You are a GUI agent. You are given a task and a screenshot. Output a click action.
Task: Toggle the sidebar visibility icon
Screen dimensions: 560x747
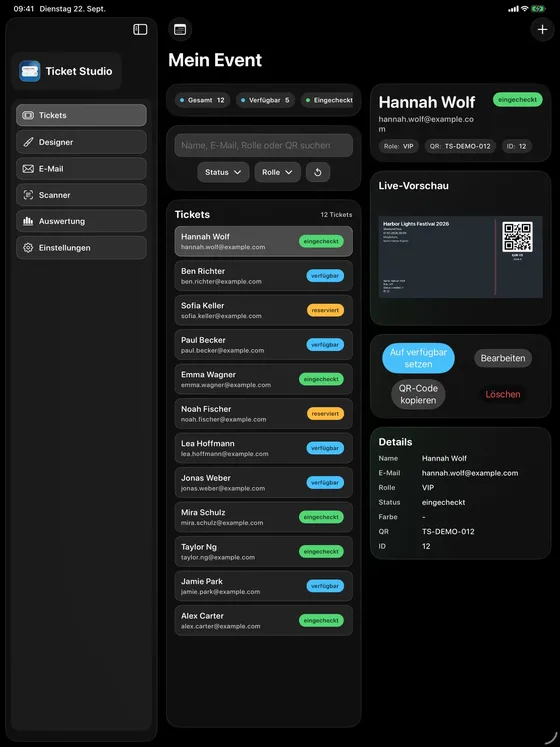[140, 30]
